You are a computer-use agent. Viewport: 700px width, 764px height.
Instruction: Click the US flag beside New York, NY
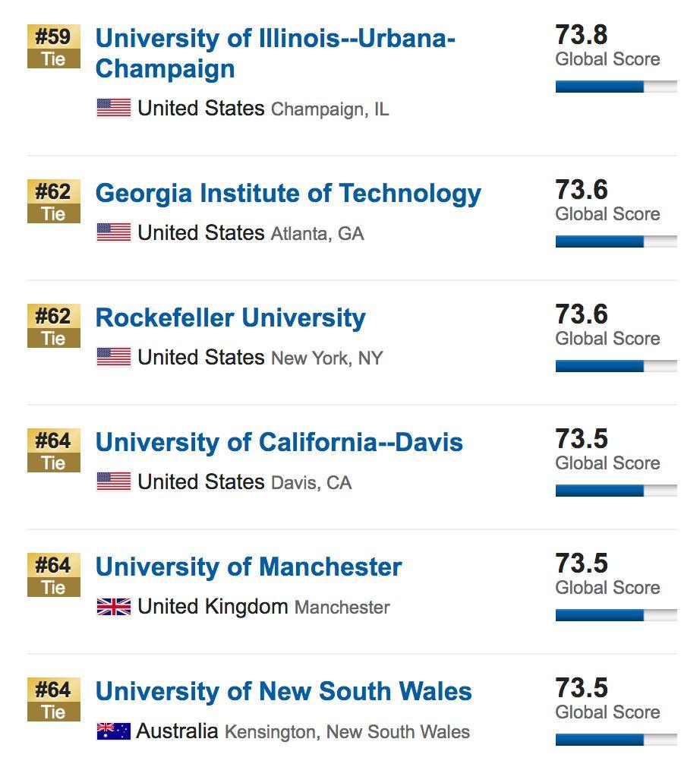point(114,357)
